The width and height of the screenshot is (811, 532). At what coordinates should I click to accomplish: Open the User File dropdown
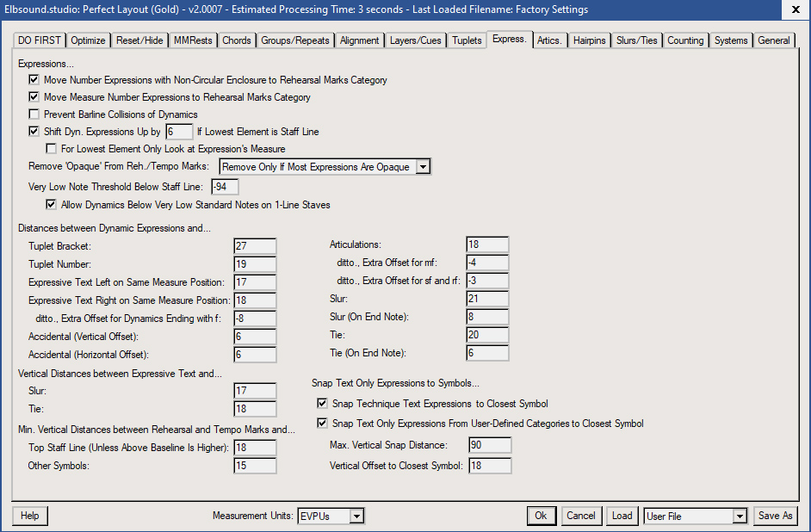739,517
